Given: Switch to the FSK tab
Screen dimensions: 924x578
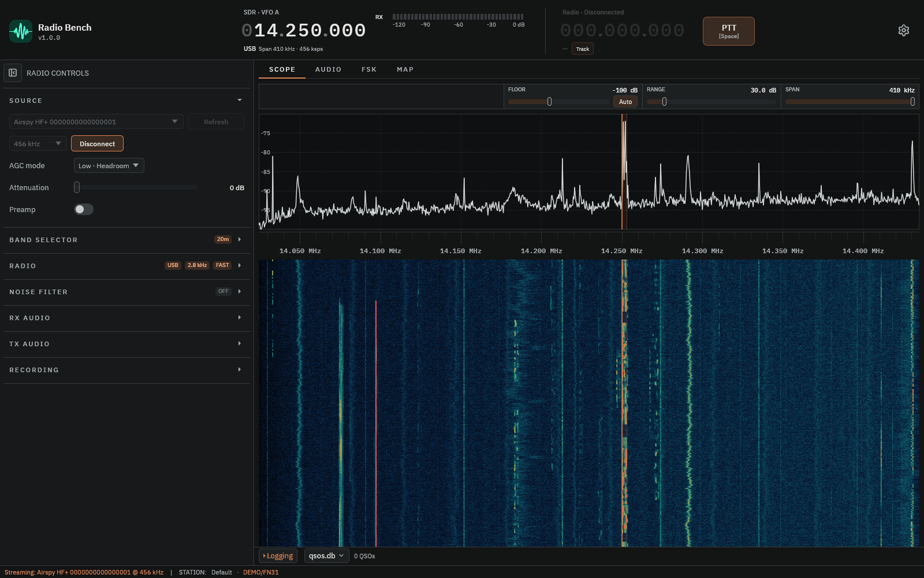Looking at the screenshot, I should click(369, 69).
